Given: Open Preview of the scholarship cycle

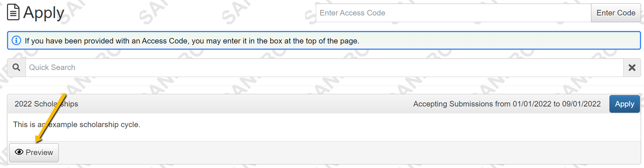Looking at the screenshot, I should [34, 153].
